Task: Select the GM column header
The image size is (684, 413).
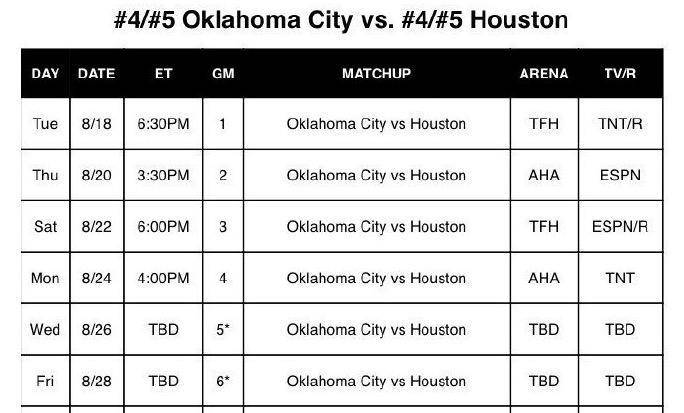Action: click(223, 74)
